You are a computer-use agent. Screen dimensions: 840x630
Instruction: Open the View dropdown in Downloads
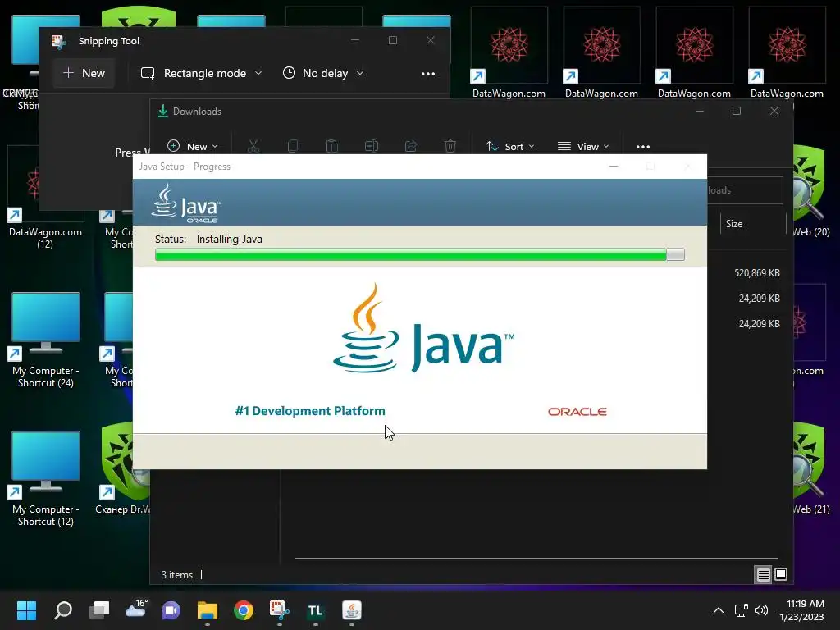tap(583, 146)
